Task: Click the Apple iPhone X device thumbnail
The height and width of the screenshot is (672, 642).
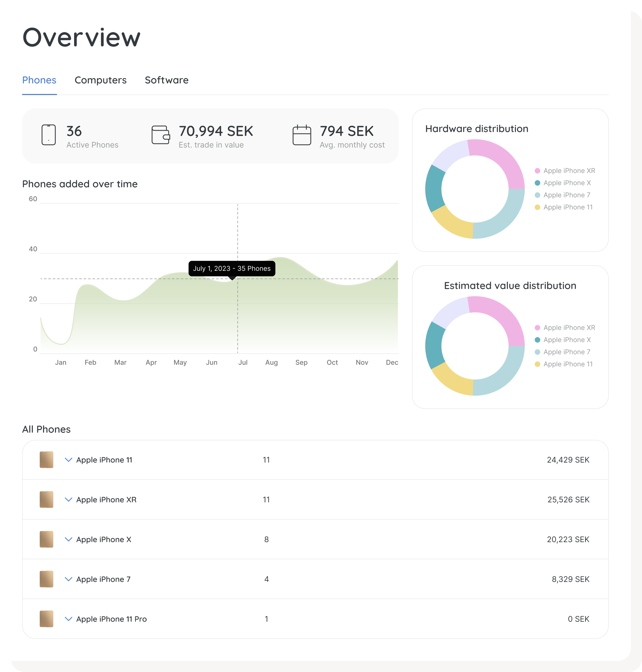Action: (x=46, y=539)
